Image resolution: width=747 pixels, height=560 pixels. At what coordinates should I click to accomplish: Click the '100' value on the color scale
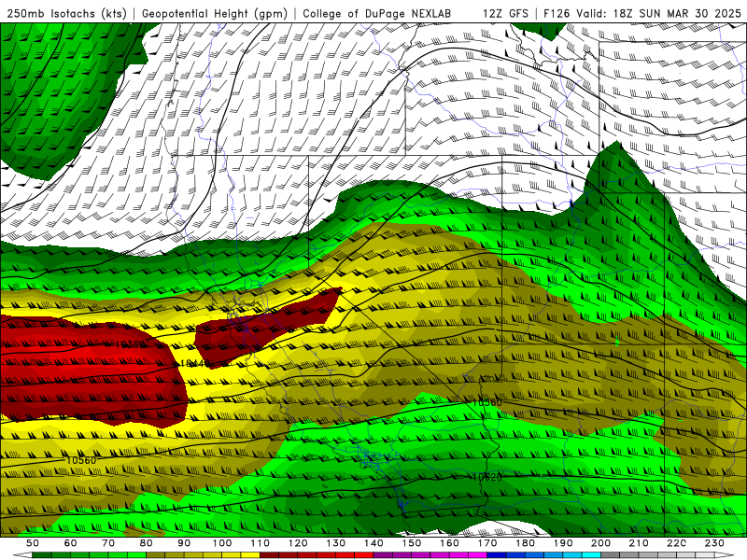tap(222, 543)
